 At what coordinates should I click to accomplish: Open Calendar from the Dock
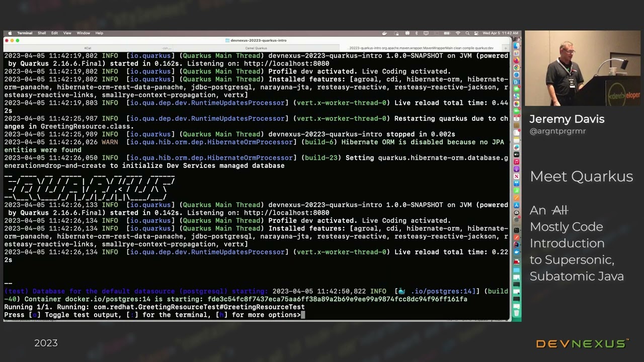pos(516,118)
